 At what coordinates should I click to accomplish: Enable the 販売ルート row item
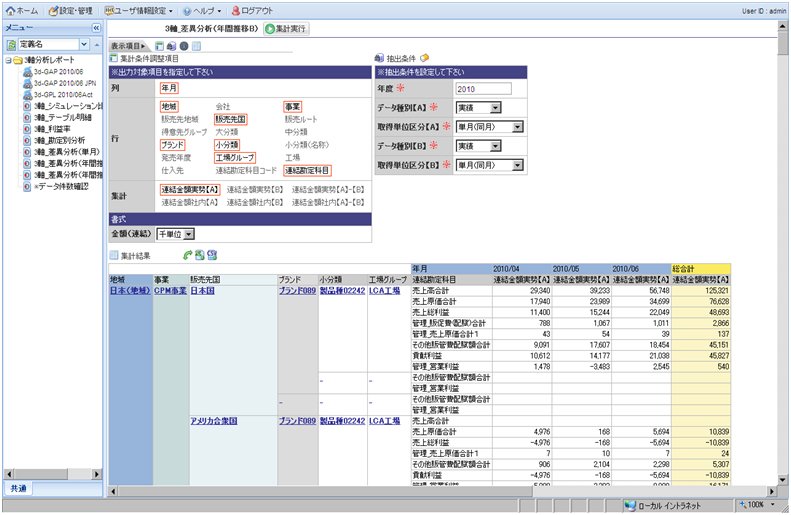click(301, 119)
